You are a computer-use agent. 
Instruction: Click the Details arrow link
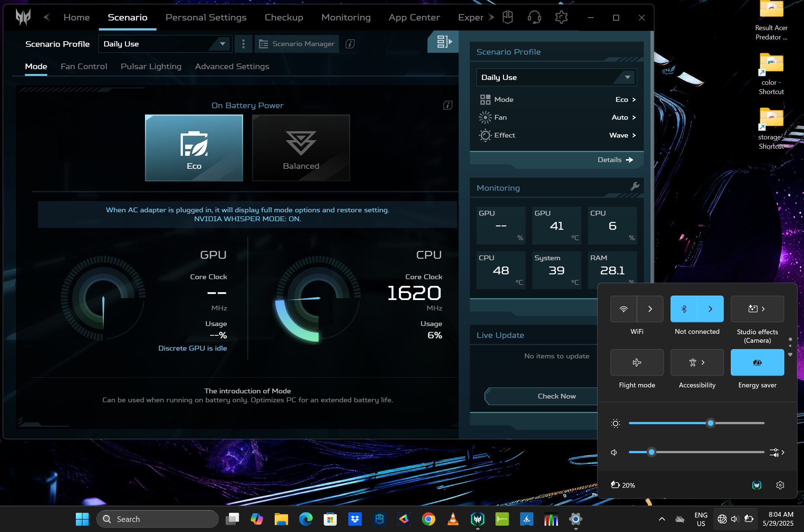615,160
